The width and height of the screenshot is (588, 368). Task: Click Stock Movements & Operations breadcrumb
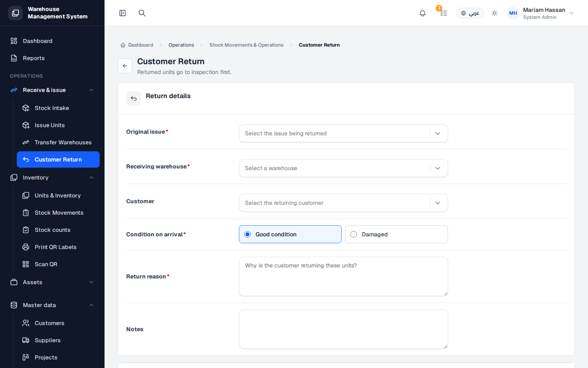[x=246, y=45]
